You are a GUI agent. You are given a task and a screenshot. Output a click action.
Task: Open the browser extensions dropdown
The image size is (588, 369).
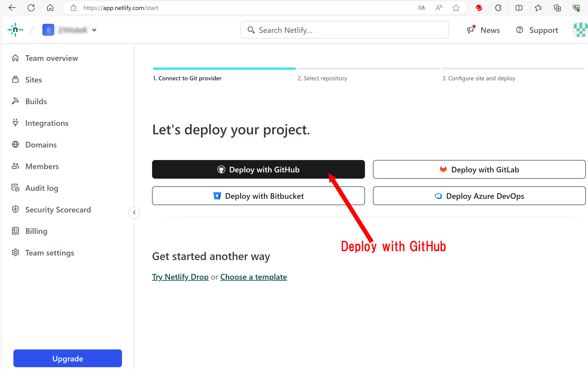point(498,8)
